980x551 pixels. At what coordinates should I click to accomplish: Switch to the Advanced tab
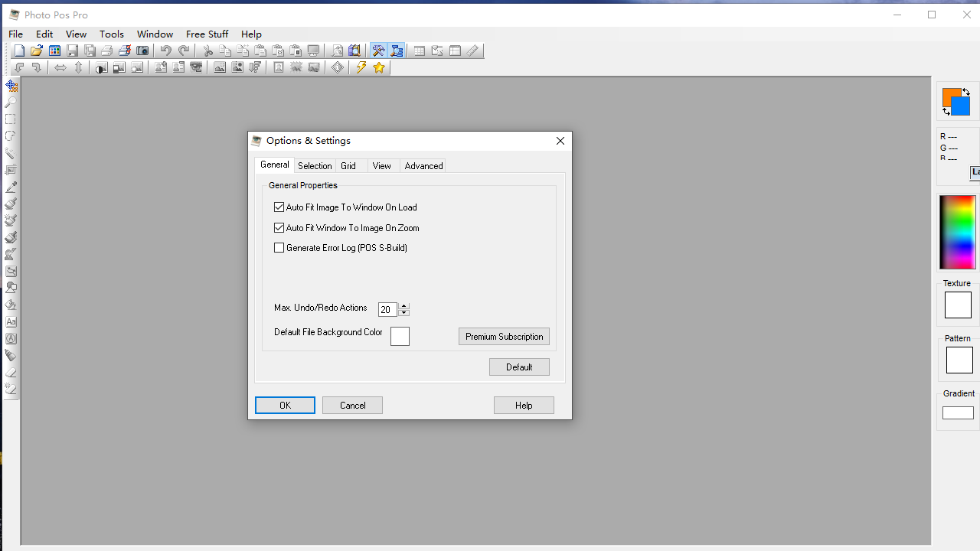coord(423,166)
